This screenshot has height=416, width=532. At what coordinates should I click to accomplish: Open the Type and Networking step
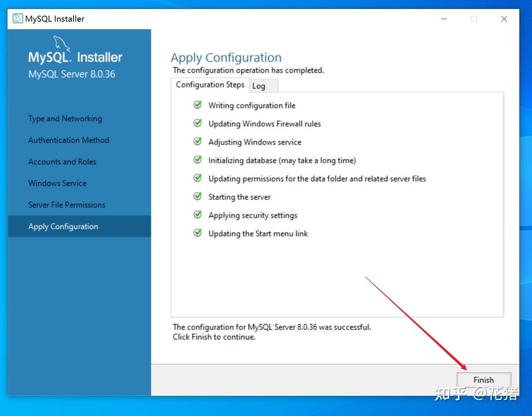pyautogui.click(x=65, y=119)
